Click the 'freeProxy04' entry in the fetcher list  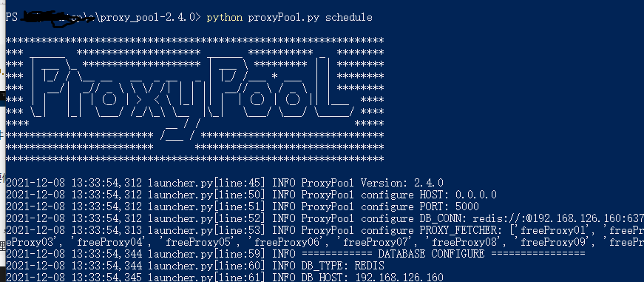(x=109, y=242)
